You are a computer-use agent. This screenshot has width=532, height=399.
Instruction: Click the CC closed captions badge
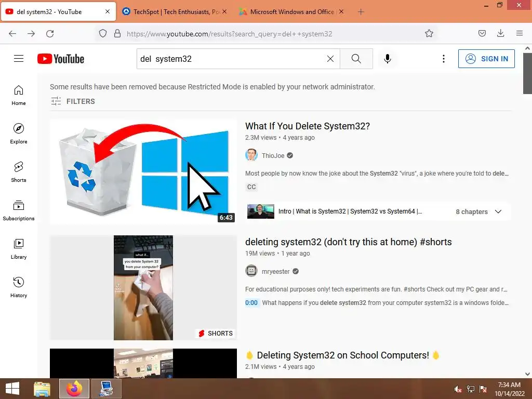click(x=251, y=187)
